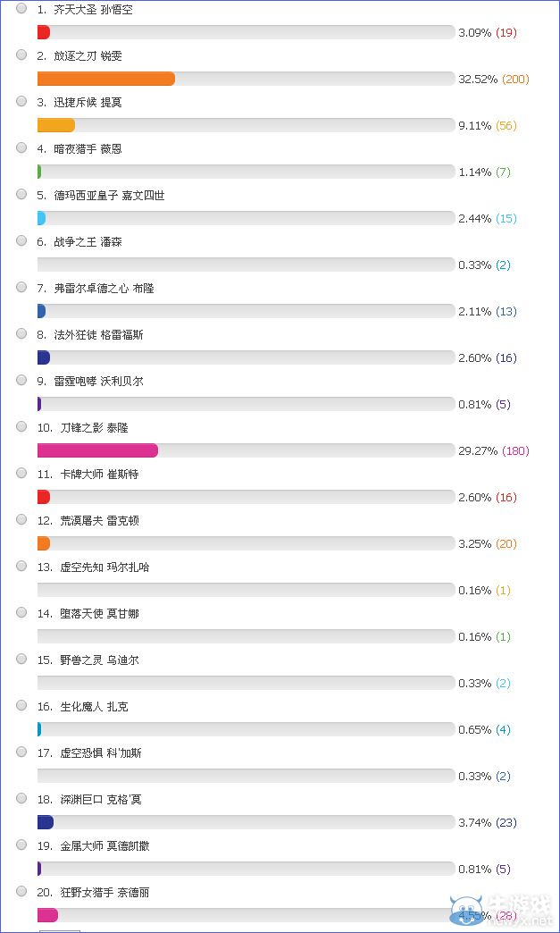Click the 提莫 yellow progress bar
The height and width of the screenshot is (933, 560).
click(x=55, y=125)
